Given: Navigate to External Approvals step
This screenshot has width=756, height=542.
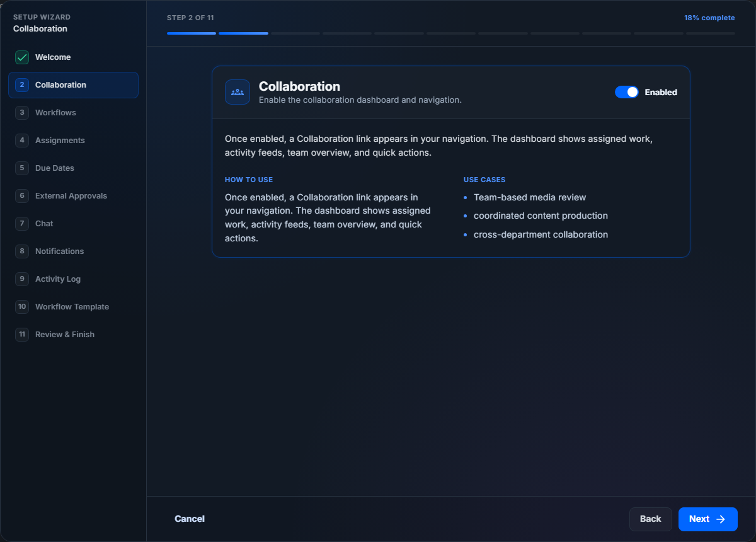Looking at the screenshot, I should 73,196.
